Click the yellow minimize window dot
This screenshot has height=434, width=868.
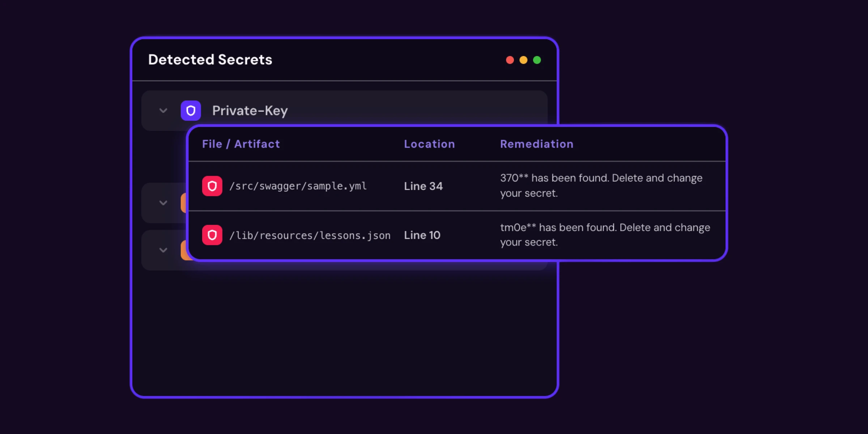point(523,60)
